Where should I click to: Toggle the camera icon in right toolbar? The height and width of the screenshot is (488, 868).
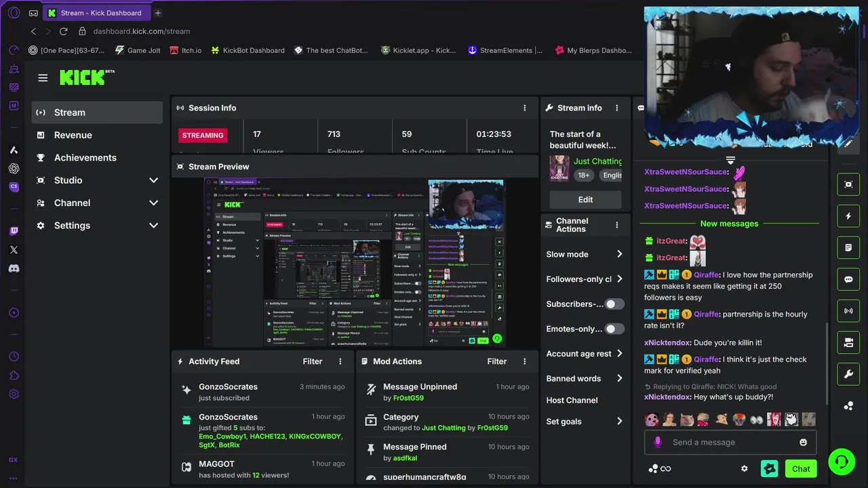[848, 343]
